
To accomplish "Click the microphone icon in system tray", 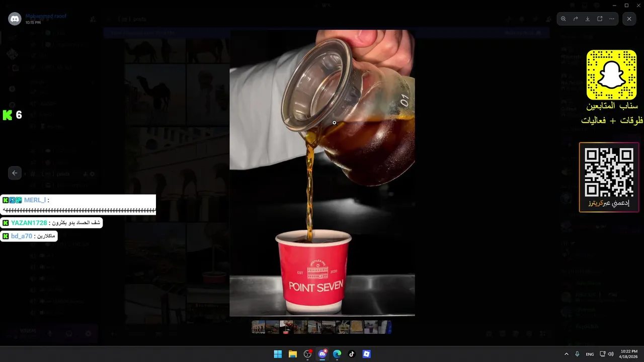I will tap(578, 354).
